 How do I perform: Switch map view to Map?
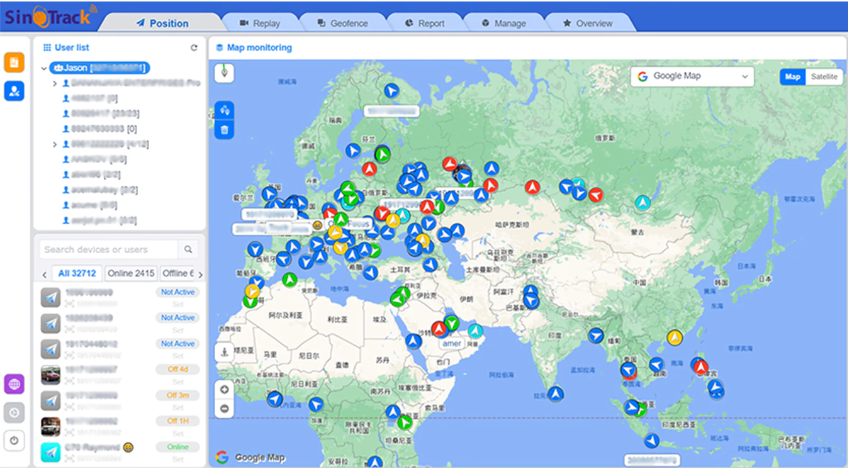pos(792,77)
